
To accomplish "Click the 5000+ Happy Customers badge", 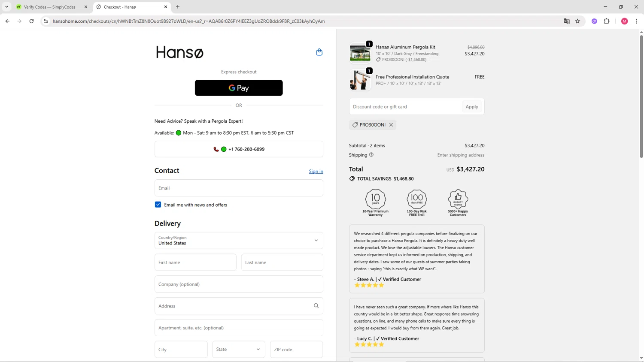I will click(x=458, y=202).
